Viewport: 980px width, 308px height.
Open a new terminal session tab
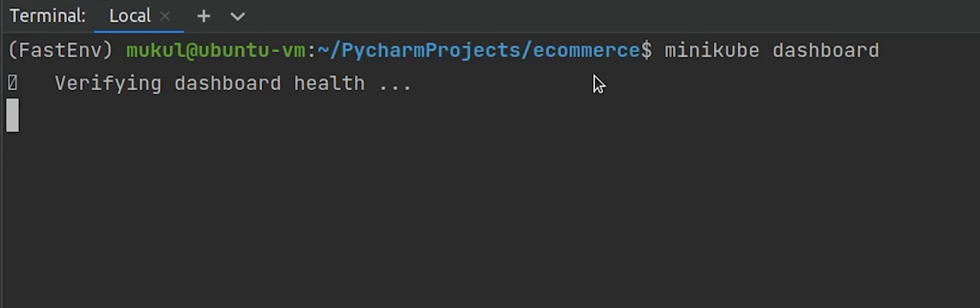click(203, 16)
